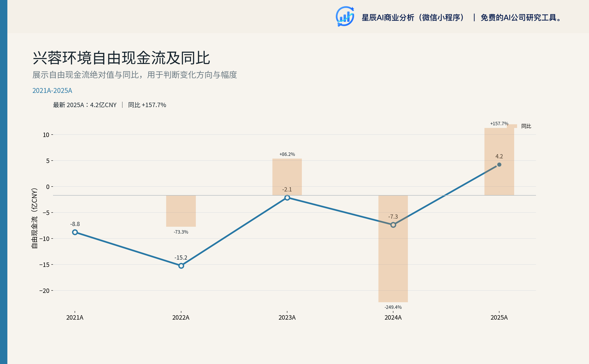The image size is (589, 364).
Task: Click the 星辰AI chart logo icon
Action: [345, 16]
